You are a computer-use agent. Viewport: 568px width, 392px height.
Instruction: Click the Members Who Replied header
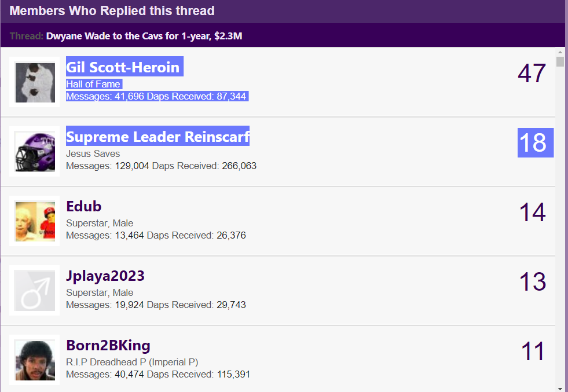tap(112, 11)
